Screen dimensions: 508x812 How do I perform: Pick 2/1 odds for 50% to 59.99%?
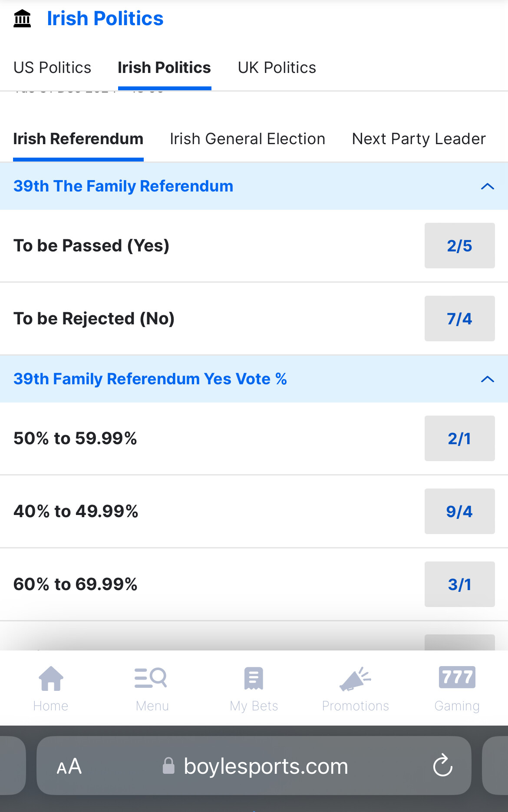[459, 439]
